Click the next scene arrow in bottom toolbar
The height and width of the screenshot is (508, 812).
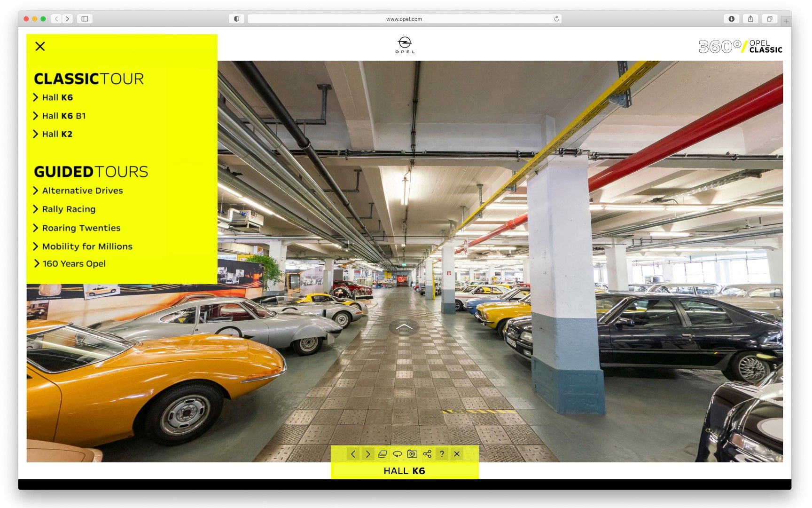368,454
